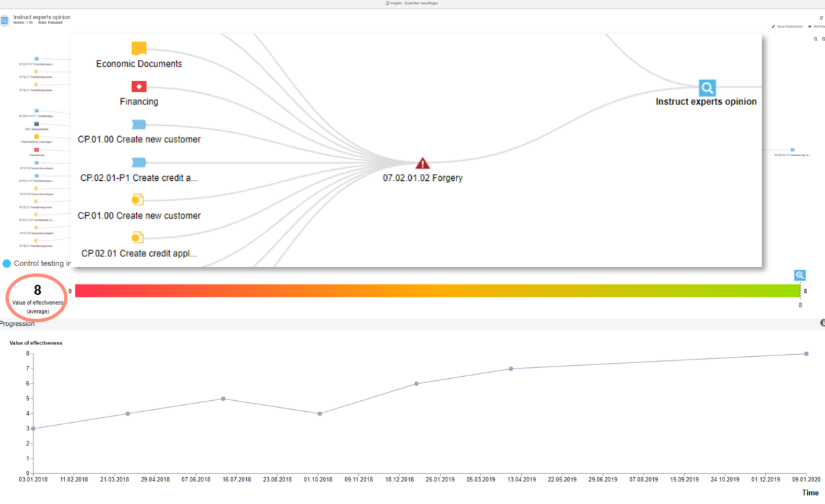Click the yellow CP.02.01 Create credit application icon
This screenshot has width=825, height=504.
(x=137, y=238)
